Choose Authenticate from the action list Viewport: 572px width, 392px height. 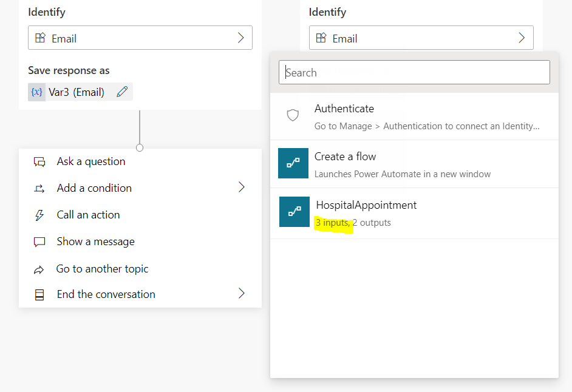[x=414, y=117]
